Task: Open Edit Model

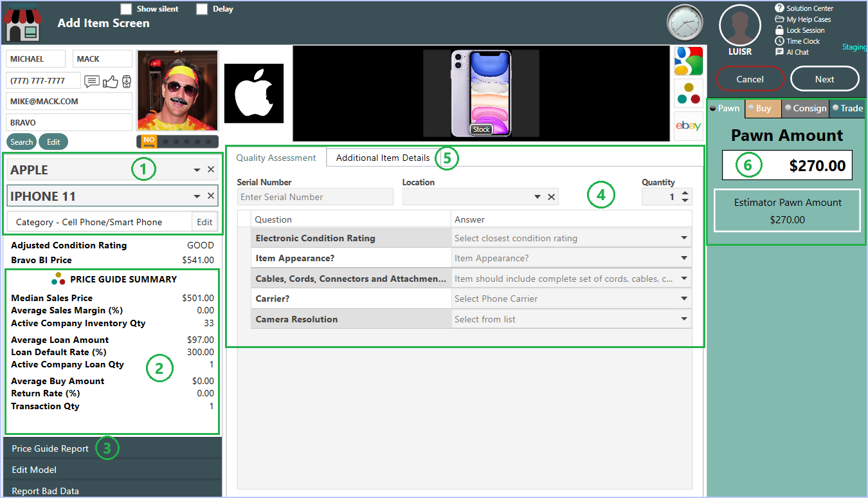Action: [34, 470]
